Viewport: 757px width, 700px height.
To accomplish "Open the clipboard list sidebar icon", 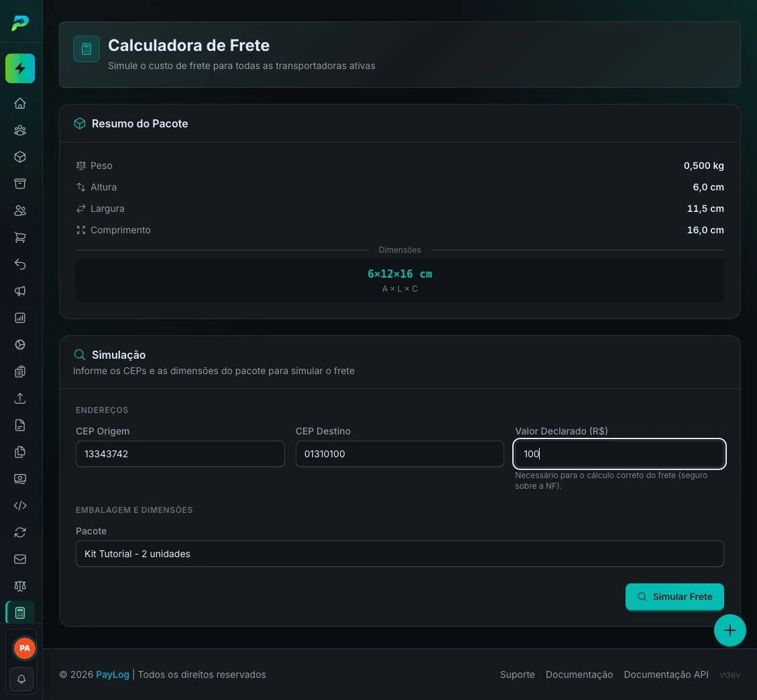I will pos(20,371).
